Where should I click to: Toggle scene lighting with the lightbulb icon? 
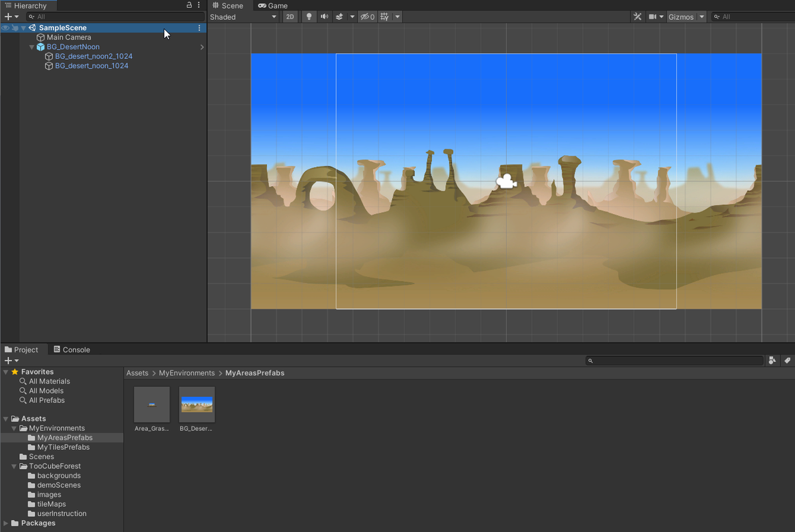coord(309,17)
